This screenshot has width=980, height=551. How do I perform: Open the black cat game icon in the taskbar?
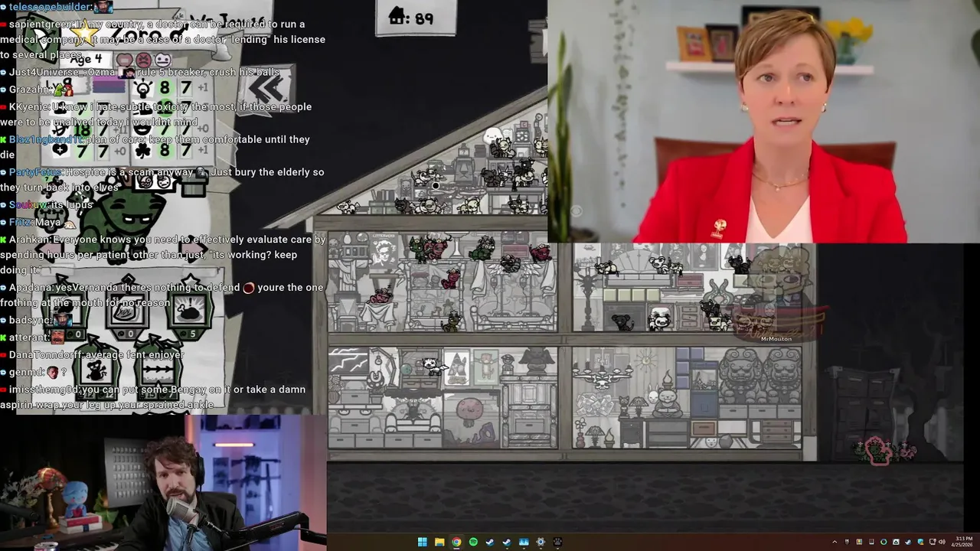coord(557,542)
